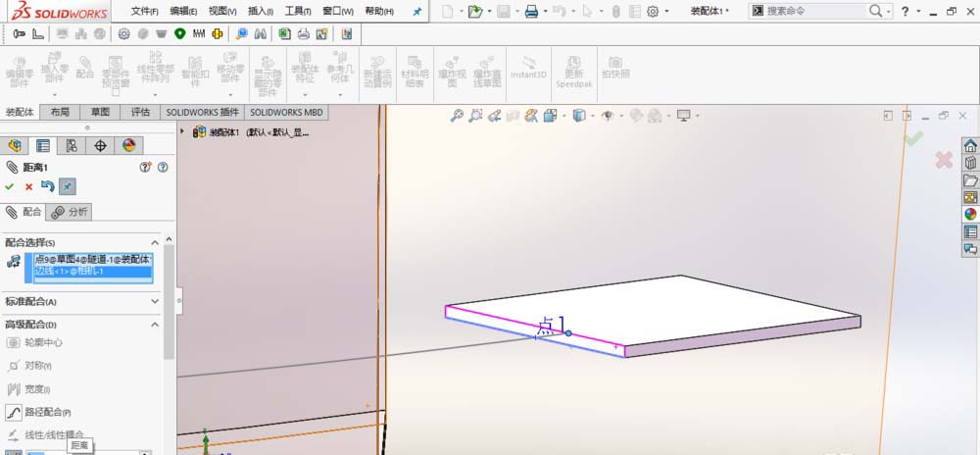The image size is (980, 455).
Task: Switch to the PropertyManager tab icon
Action: [43, 146]
